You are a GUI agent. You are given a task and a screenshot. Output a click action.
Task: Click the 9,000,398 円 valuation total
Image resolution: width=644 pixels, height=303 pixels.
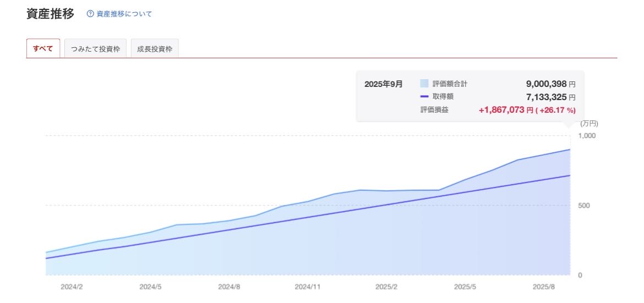(550, 84)
